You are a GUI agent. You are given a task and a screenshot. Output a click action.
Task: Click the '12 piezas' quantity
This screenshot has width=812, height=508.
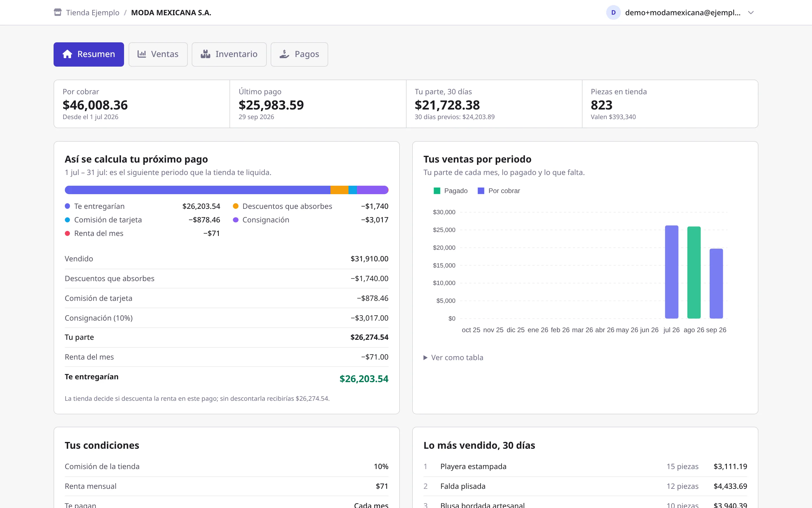(683, 486)
